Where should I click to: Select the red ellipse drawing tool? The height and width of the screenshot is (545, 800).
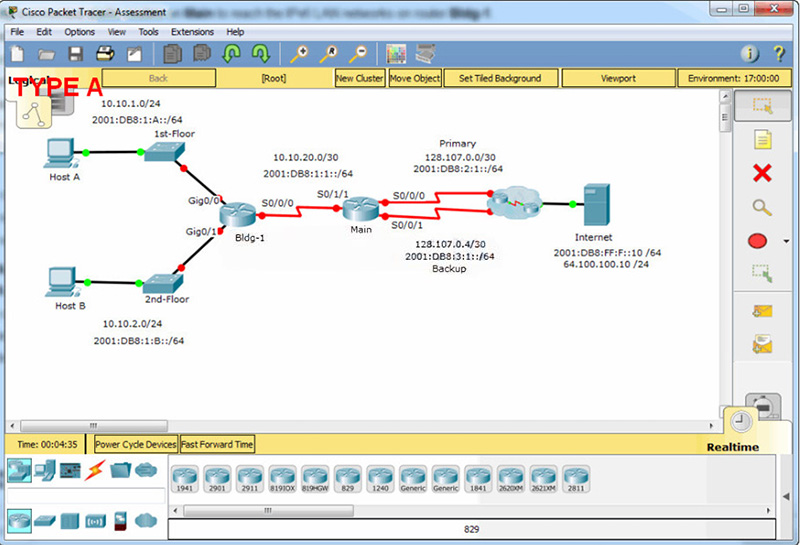click(x=758, y=241)
